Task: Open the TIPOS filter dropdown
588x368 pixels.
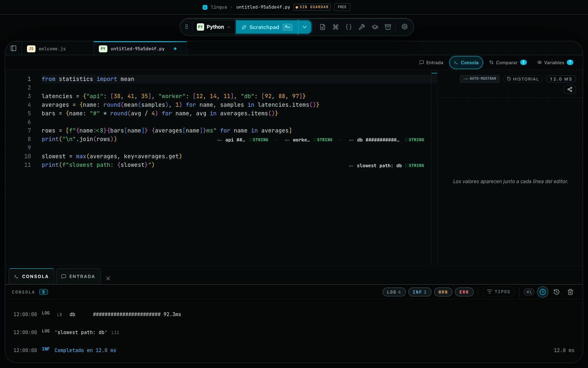Action: (499, 292)
